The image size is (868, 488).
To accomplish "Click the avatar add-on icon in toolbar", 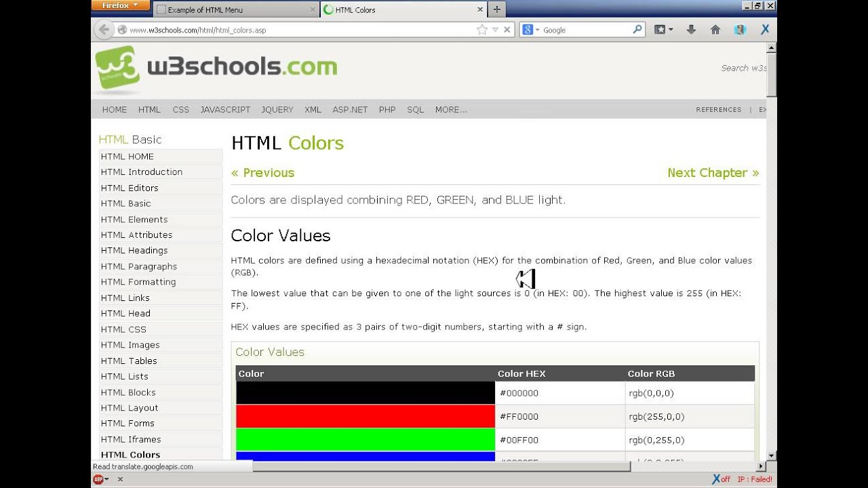I will coord(740,30).
